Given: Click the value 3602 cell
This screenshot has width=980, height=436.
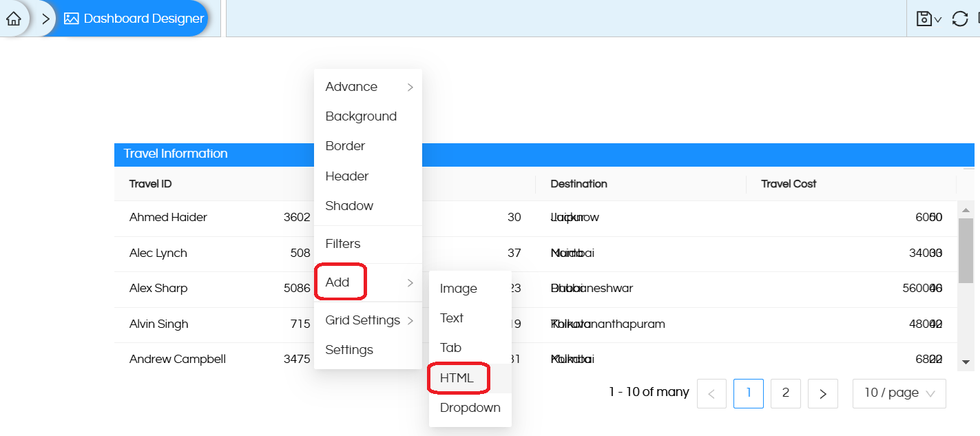Looking at the screenshot, I should pos(297,218).
